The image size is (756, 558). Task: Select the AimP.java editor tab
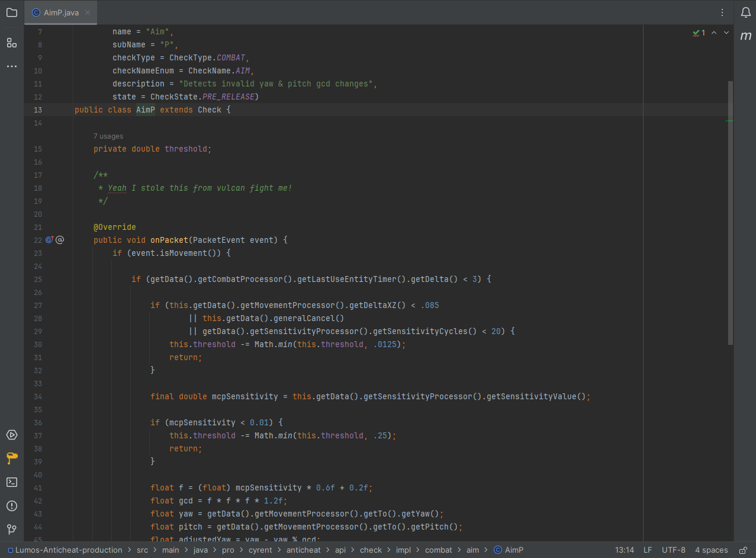[60, 12]
